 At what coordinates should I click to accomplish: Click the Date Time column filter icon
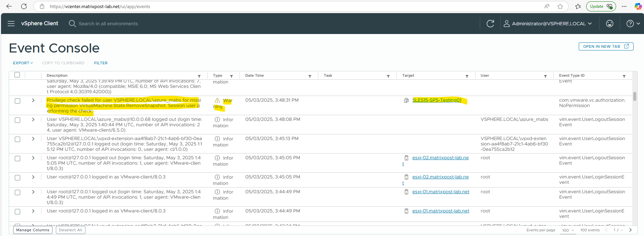310,76
